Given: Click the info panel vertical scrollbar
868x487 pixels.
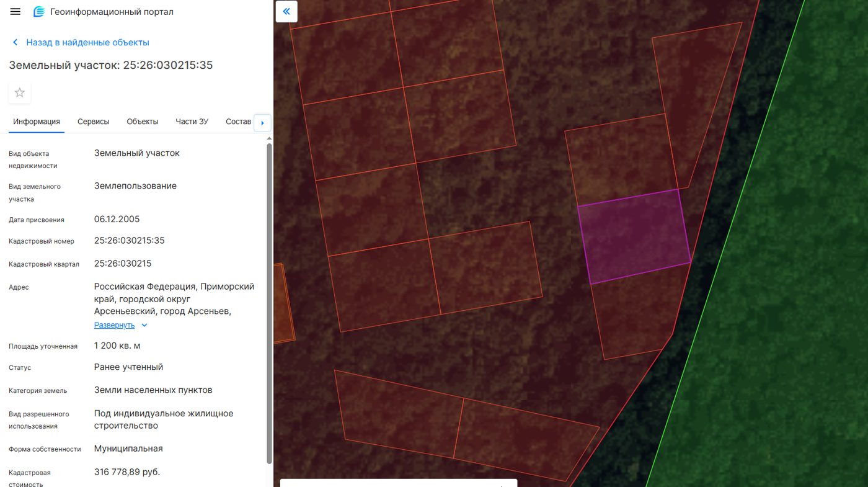Looking at the screenshot, I should point(269,303).
